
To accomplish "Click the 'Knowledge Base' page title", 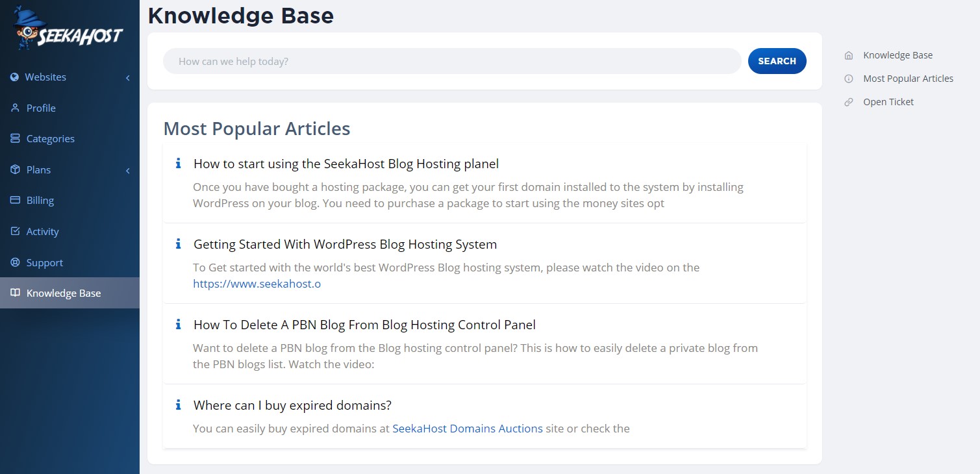I will click(x=240, y=15).
